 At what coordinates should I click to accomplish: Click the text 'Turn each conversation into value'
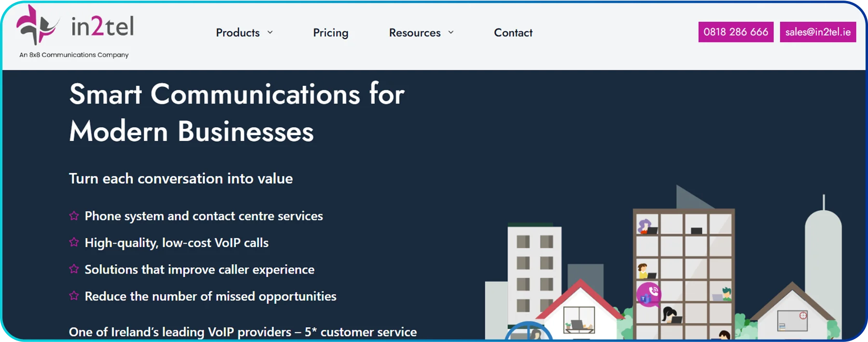click(181, 178)
